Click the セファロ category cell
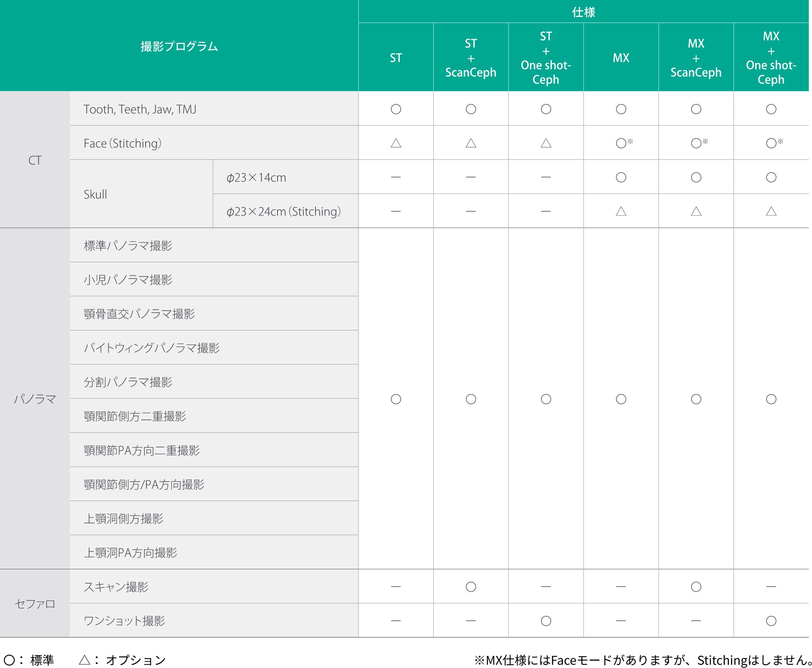The width and height of the screenshot is (812, 668). [x=35, y=604]
